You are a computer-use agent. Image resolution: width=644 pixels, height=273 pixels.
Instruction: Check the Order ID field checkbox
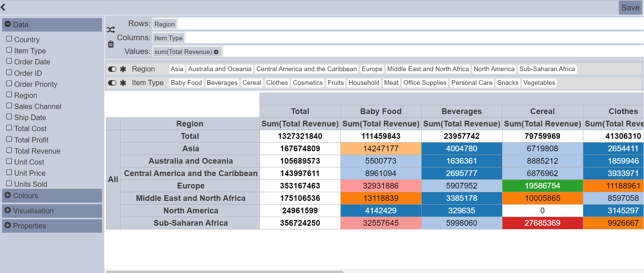click(x=9, y=72)
